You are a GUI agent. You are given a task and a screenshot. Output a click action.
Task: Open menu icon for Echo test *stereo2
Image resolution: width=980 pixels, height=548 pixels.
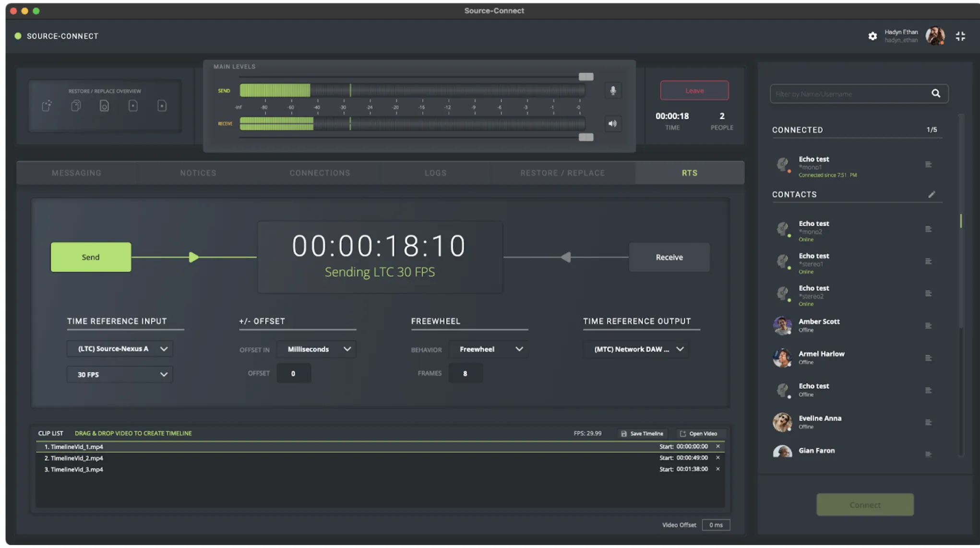point(929,293)
